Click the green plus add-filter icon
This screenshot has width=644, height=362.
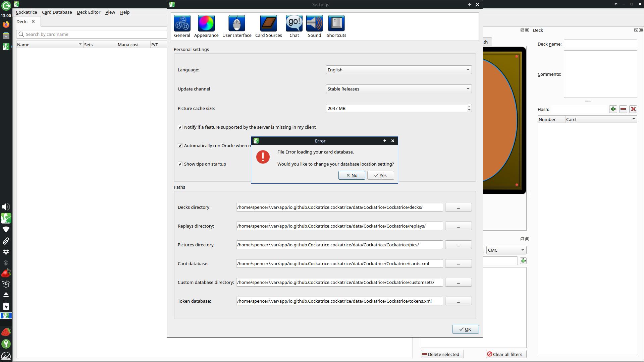523,261
